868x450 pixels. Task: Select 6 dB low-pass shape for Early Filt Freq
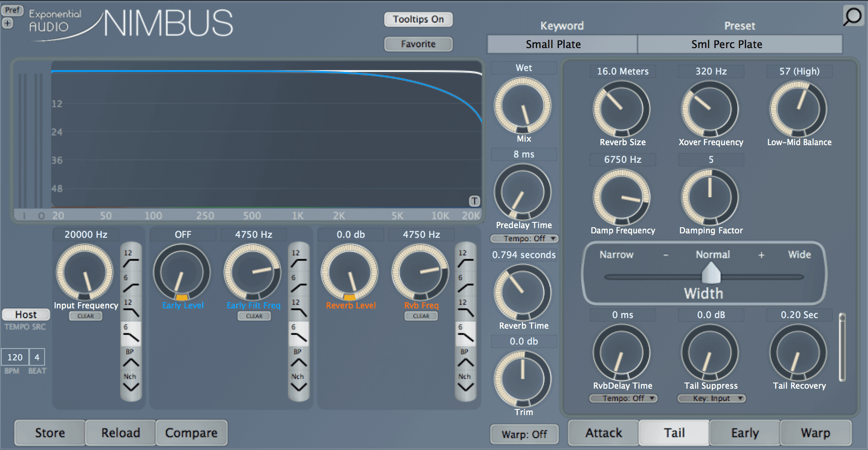pos(299,334)
